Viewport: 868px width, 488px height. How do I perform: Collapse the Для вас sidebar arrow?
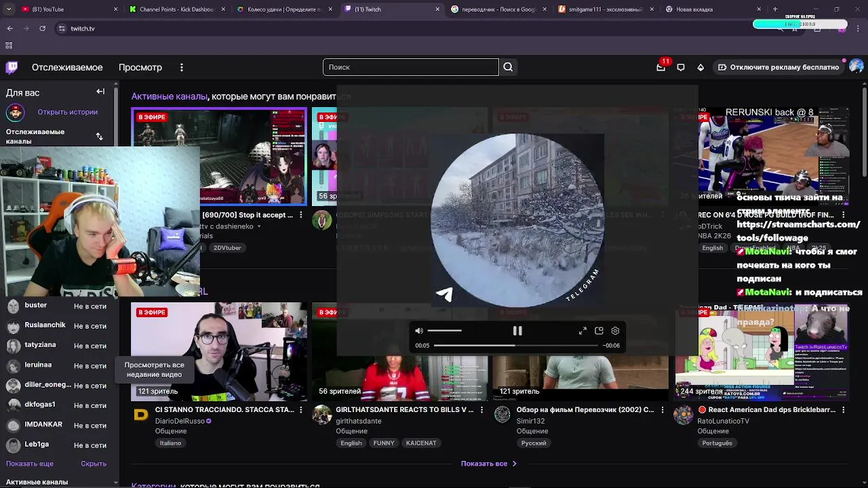coord(100,91)
